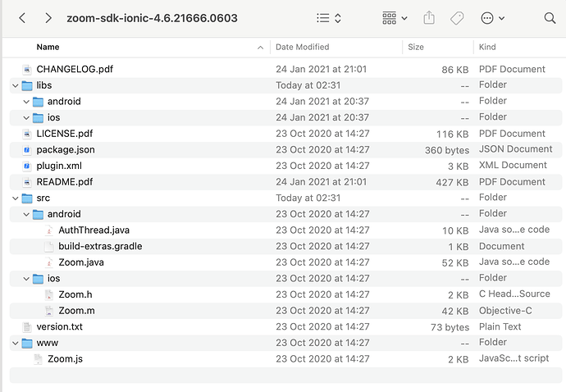This screenshot has height=392, width=566.
Task: Open search with the magnifier icon
Action: coord(550,18)
